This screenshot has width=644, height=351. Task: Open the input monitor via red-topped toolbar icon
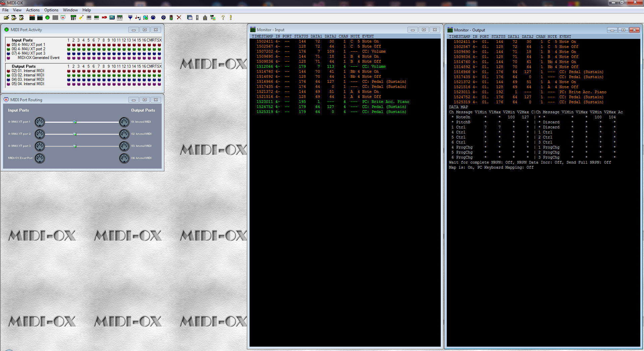pyautogui.click(x=32, y=17)
